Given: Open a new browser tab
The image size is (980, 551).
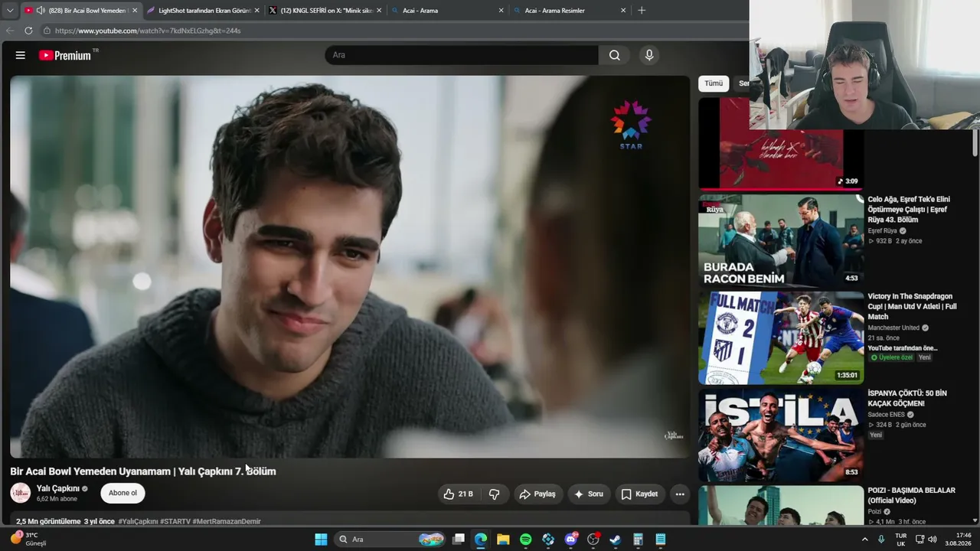Looking at the screenshot, I should coord(642,11).
